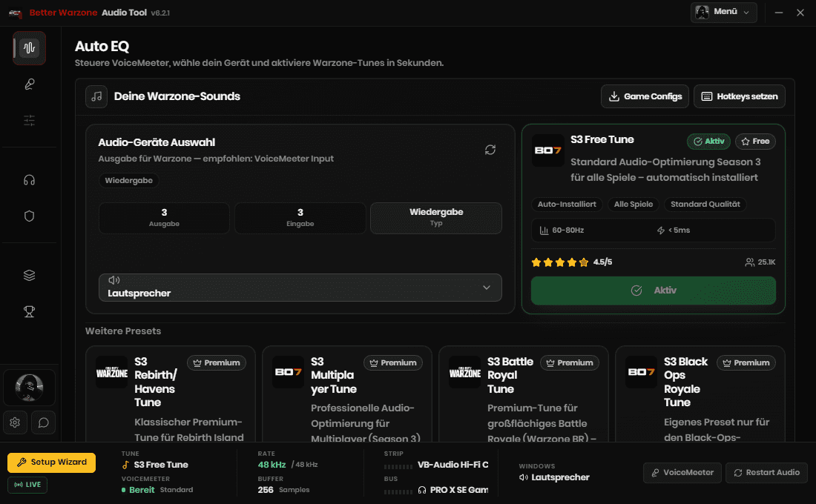The width and height of the screenshot is (816, 504).
Task: Click the <5ms latency bolt icon
Action: pos(661,231)
